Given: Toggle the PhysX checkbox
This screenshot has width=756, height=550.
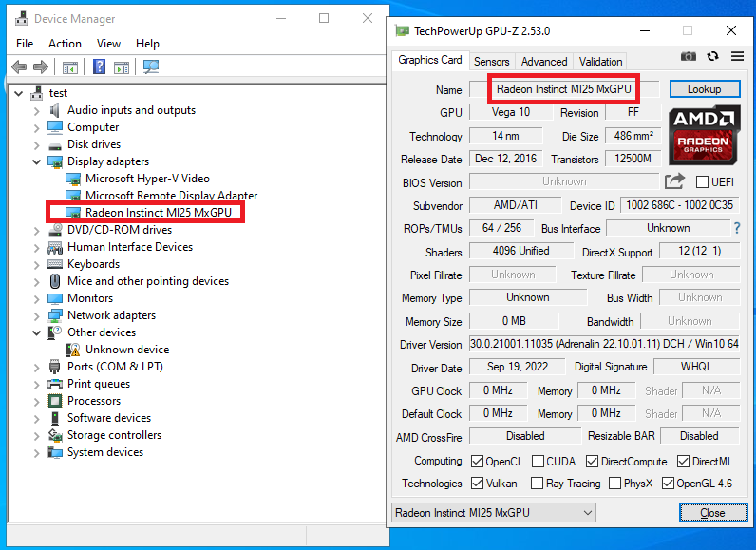Looking at the screenshot, I should tap(614, 483).
